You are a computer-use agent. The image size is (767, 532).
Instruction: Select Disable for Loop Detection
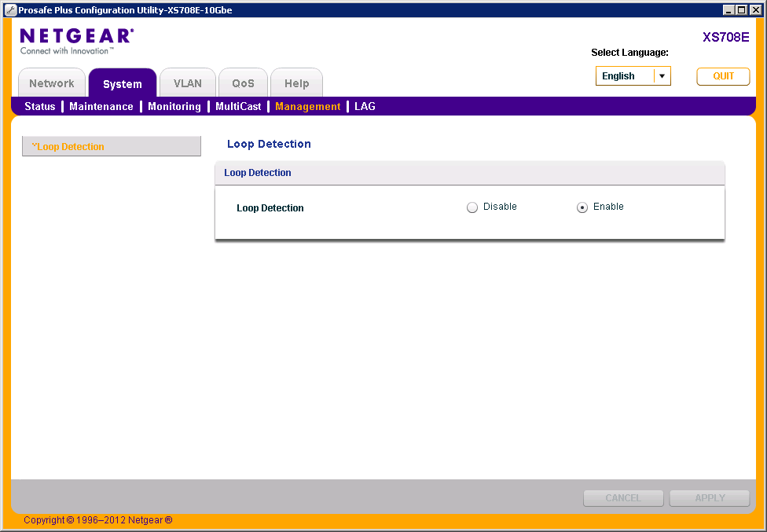coord(472,207)
